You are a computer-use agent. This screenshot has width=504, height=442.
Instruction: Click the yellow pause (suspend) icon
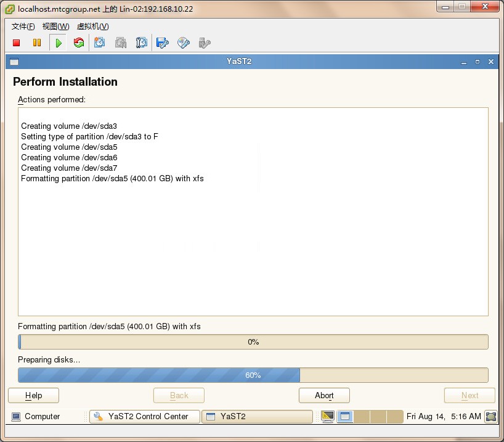(37, 43)
